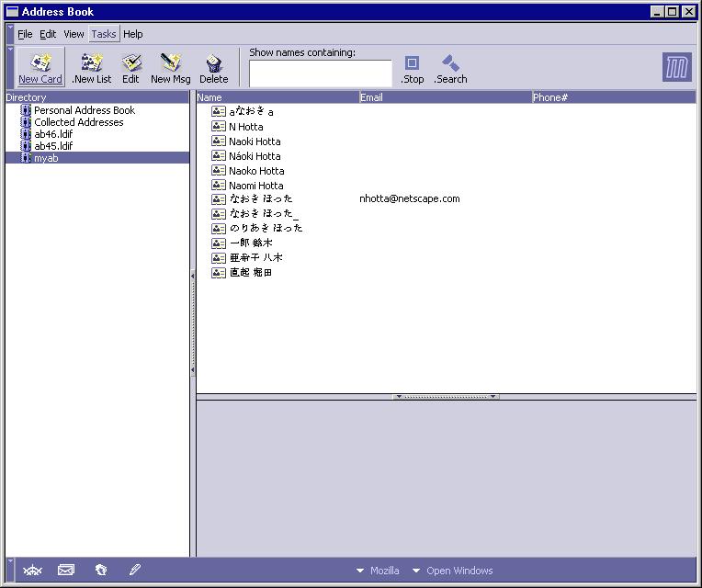
Task: Delete the selected card using the Delete icon
Action: (213, 63)
